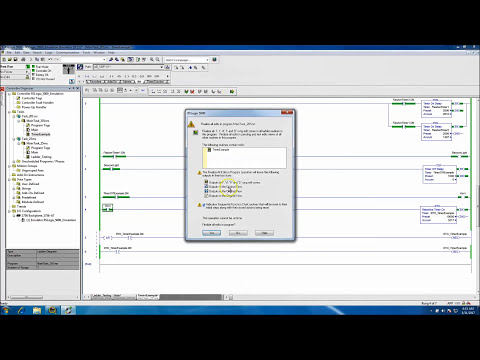The width and height of the screenshot is (480, 360).
Task: Collapse the I/O Configuration folder
Action: point(9,211)
